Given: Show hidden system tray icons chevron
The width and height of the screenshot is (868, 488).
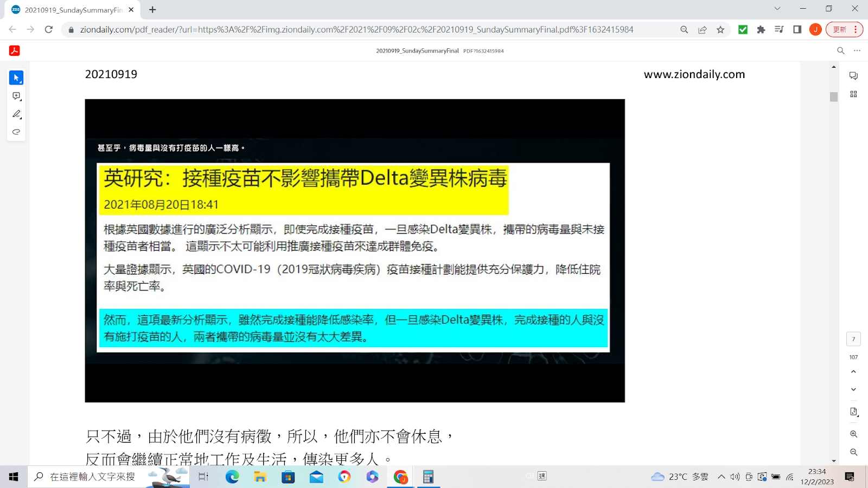Looking at the screenshot, I should point(721,477).
